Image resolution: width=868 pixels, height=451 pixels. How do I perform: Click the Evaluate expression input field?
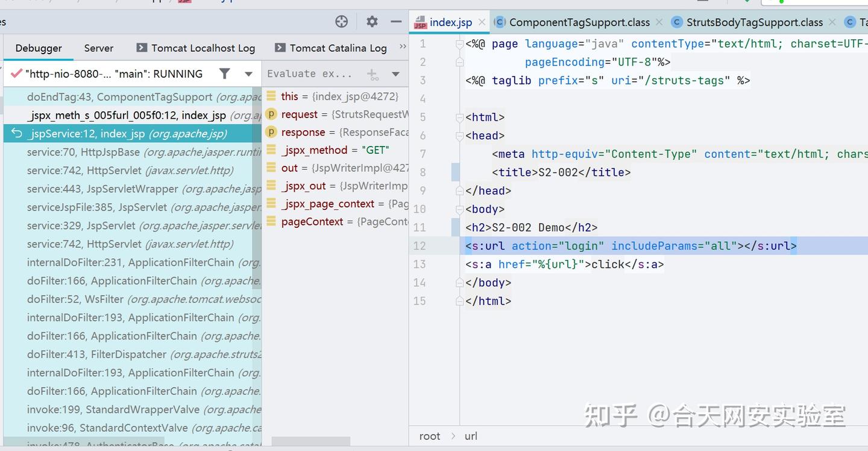coord(312,74)
